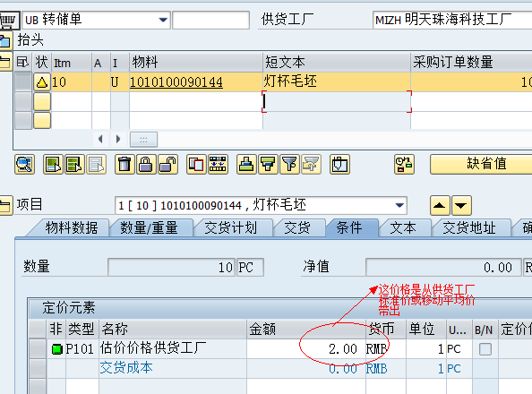Select the P101 condition row selector
Screen dimensions: 532x394
coord(38,349)
